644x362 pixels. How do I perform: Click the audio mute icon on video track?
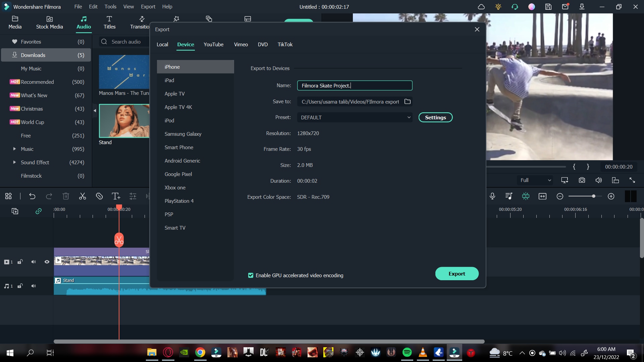[x=33, y=261]
